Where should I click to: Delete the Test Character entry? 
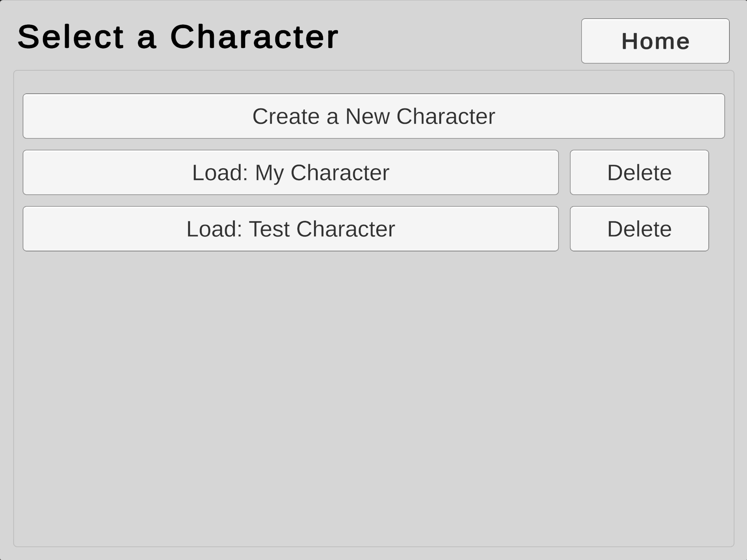[639, 229]
